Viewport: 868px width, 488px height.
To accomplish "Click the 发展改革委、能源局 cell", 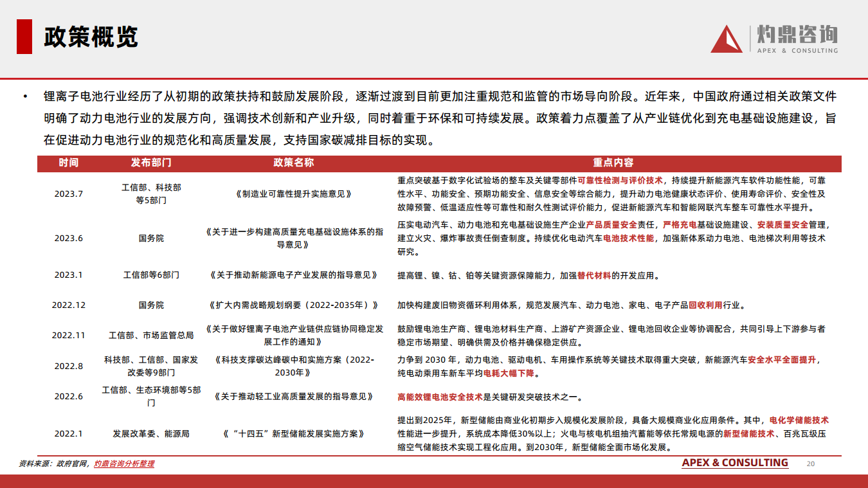I will click(x=151, y=433).
